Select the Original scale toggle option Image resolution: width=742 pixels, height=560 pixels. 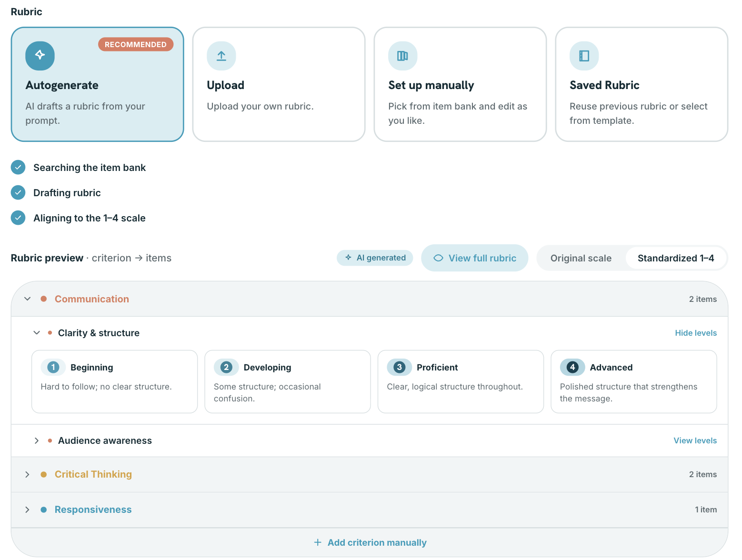581,258
